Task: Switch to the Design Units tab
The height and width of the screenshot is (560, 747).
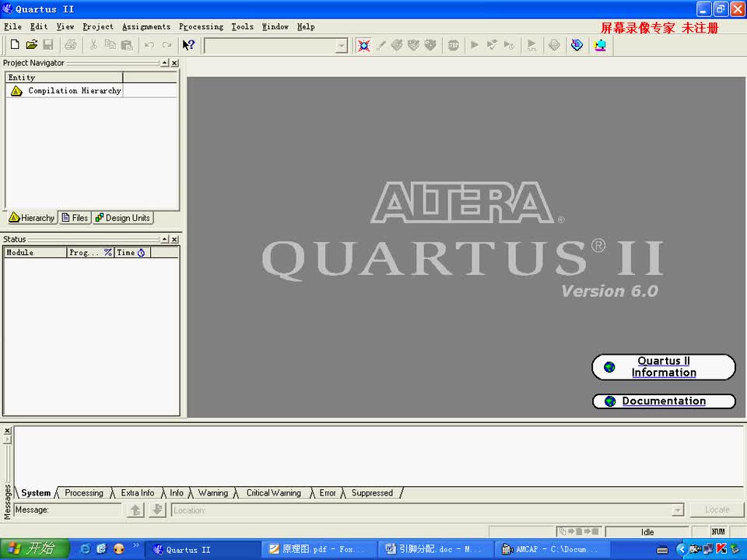Action: coord(122,218)
